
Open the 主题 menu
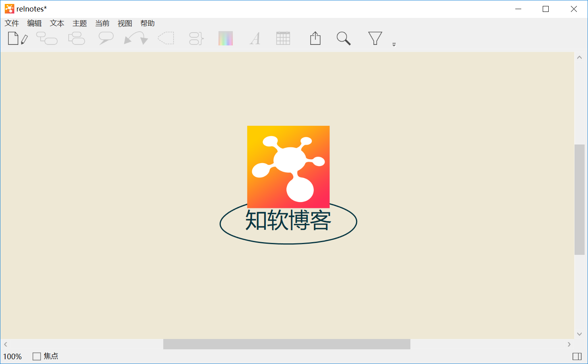80,23
